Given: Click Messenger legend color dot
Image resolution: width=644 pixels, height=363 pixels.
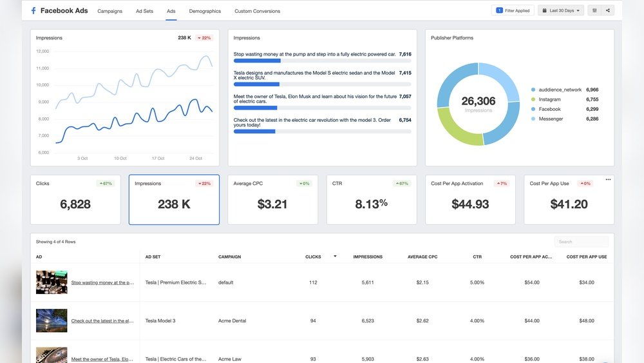Looking at the screenshot, I should click(x=533, y=119).
